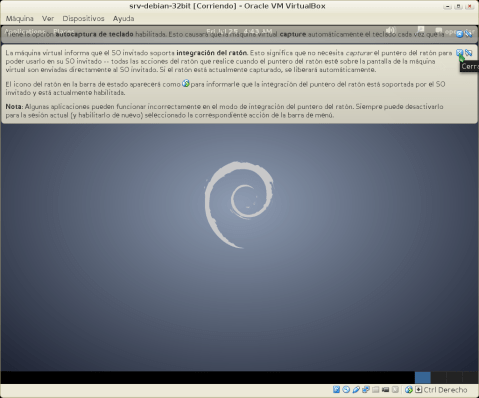Select the highlighted blue workspace in guest switcher
479x398 pixels.
tap(423, 377)
